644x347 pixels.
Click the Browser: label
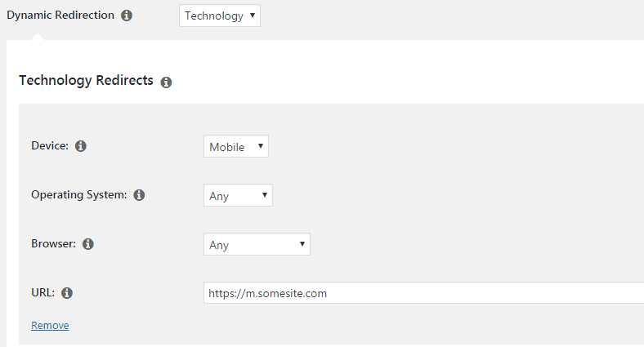pos(54,243)
